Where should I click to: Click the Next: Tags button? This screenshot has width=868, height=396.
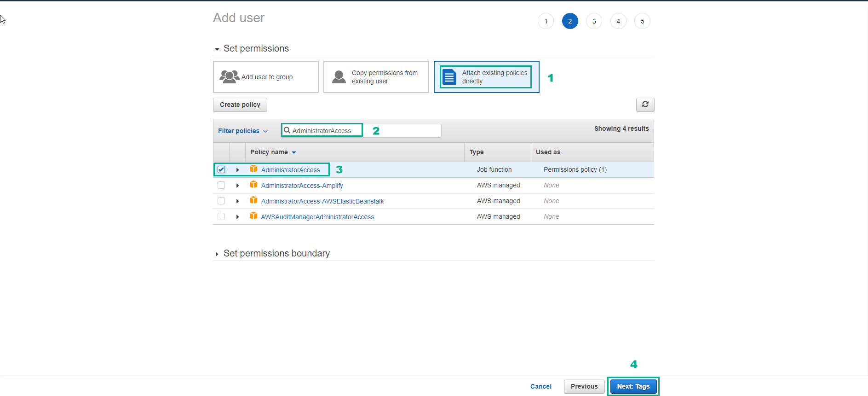pos(633,386)
